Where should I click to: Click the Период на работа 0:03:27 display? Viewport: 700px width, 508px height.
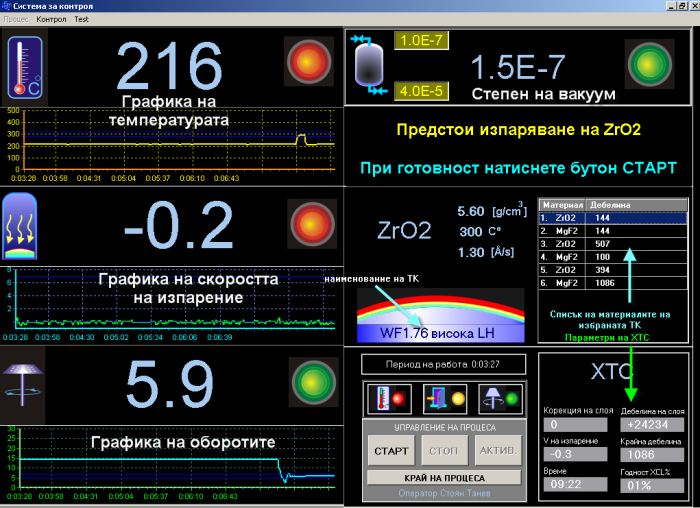click(443, 364)
